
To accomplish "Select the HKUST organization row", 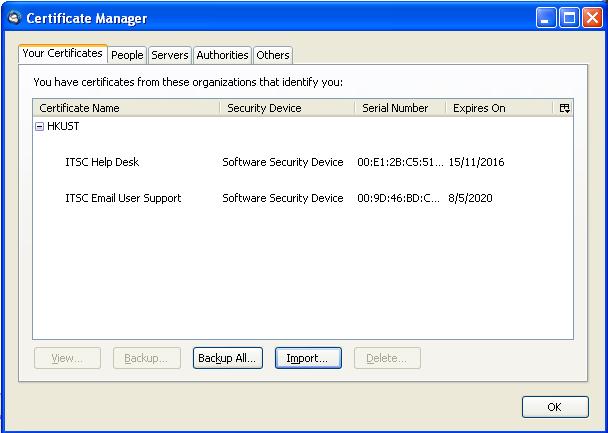I will click(x=63, y=127).
